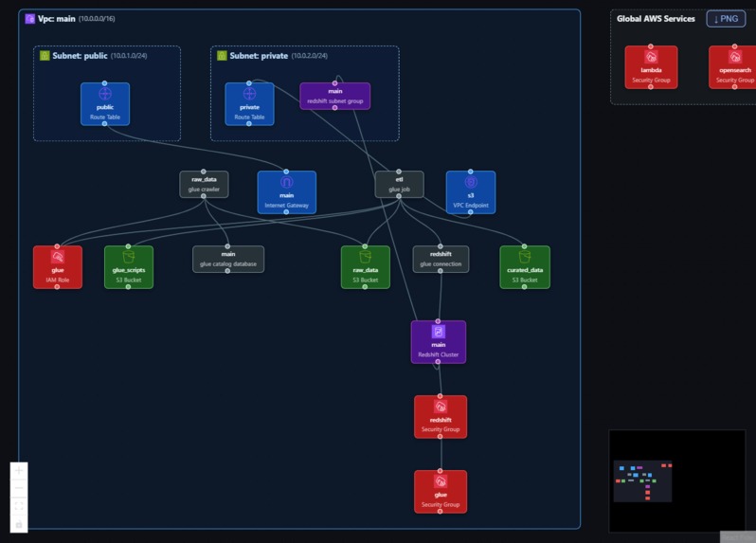756x543 pixels.
Task: Click the zoom in plus control
Action: (x=19, y=470)
